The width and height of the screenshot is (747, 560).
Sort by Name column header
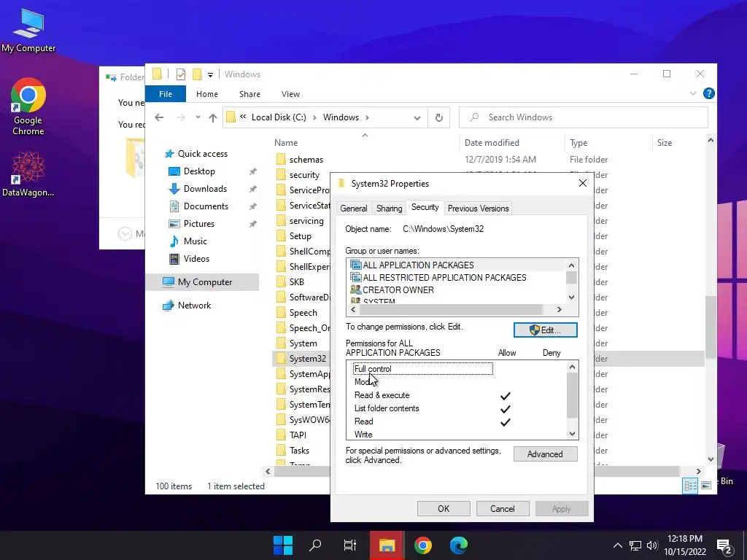point(286,143)
